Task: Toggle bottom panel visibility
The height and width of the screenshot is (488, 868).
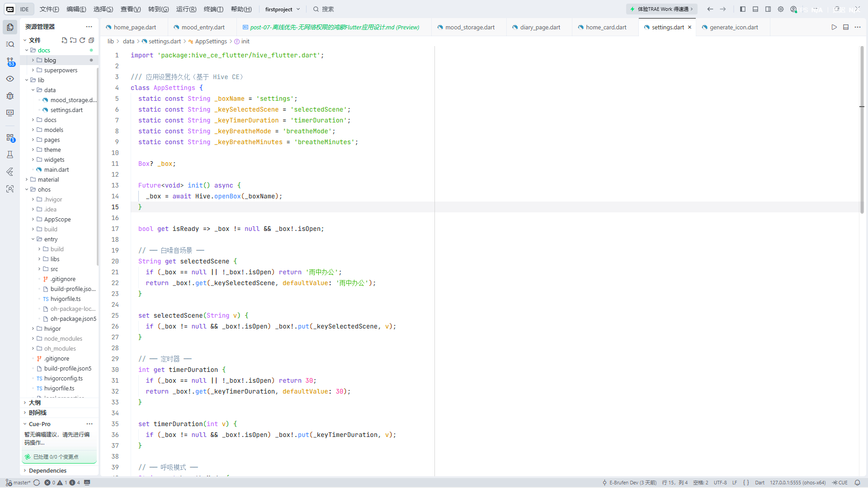Action: [755, 9]
